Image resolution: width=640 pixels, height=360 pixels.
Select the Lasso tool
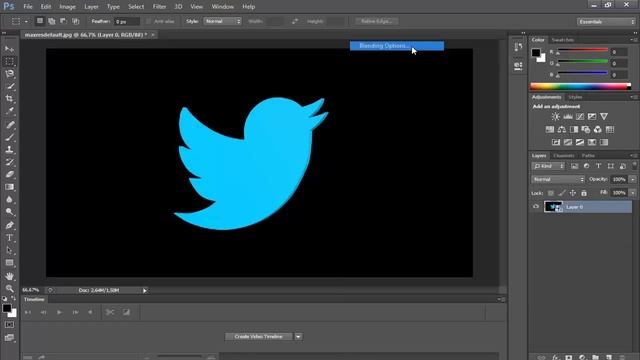[9, 74]
